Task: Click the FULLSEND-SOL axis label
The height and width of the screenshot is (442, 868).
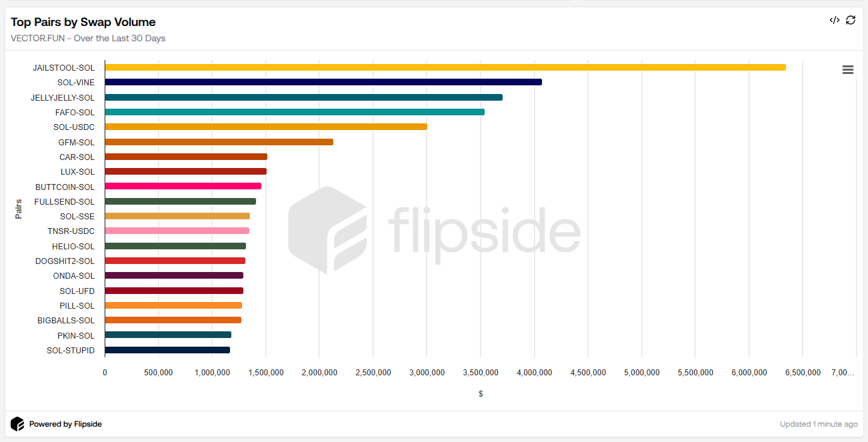Action: tap(64, 201)
